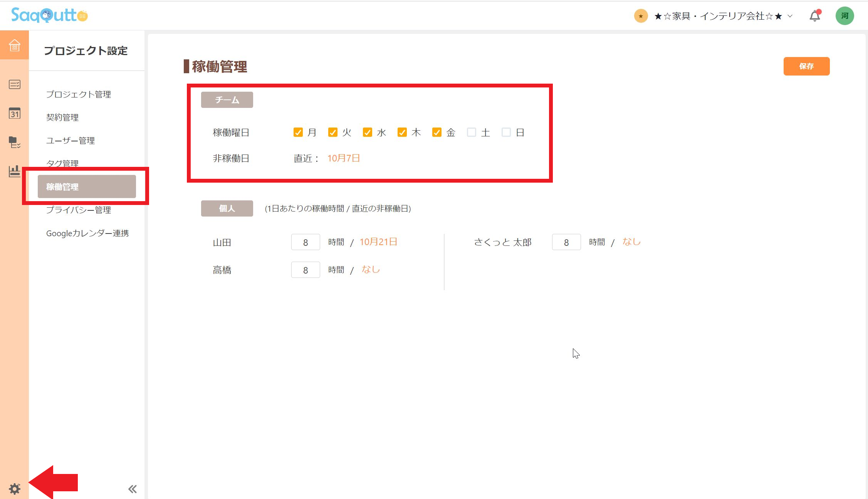The image size is (868, 499).
Task: Enable the 日 working day checkbox
Action: (x=506, y=132)
